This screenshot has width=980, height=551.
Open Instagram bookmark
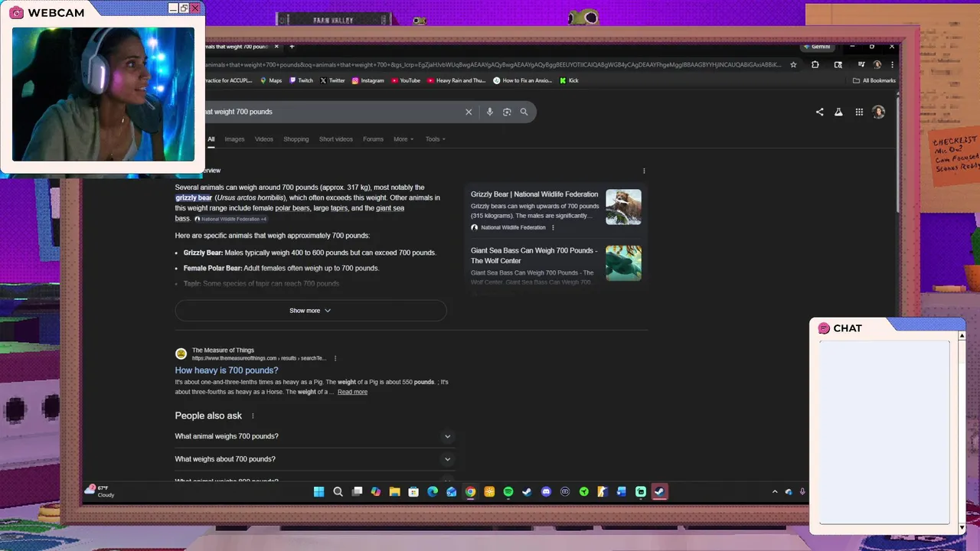point(368,80)
